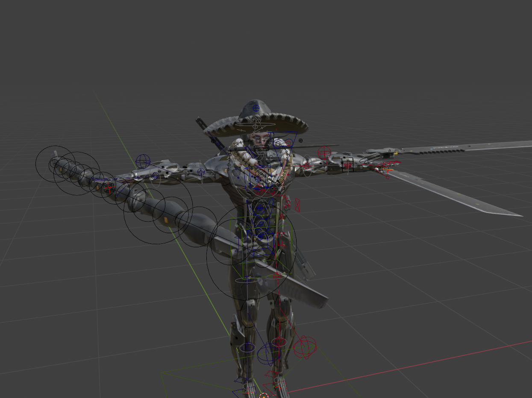Click the red circle control at the shoulder
532x398 pixels.
point(324,152)
